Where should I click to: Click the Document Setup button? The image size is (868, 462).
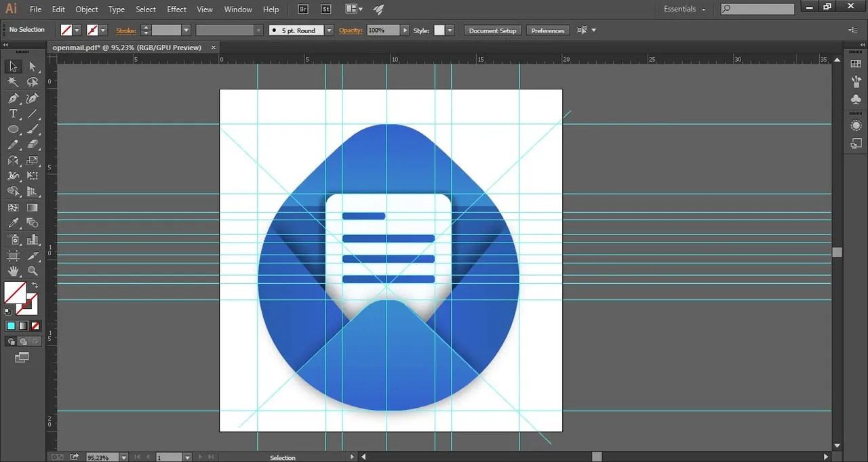click(x=493, y=30)
